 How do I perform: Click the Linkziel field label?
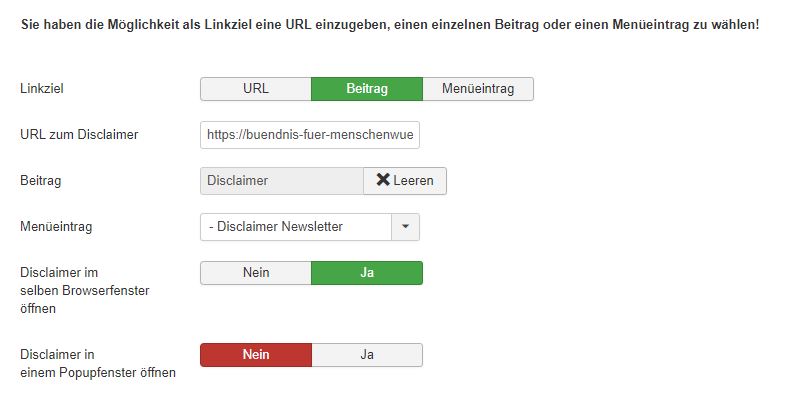click(x=42, y=89)
